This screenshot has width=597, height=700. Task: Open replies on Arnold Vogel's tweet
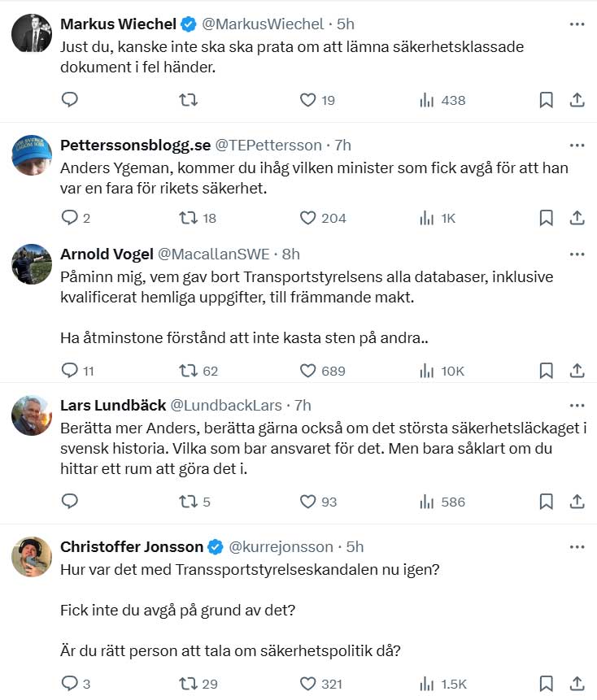click(70, 371)
